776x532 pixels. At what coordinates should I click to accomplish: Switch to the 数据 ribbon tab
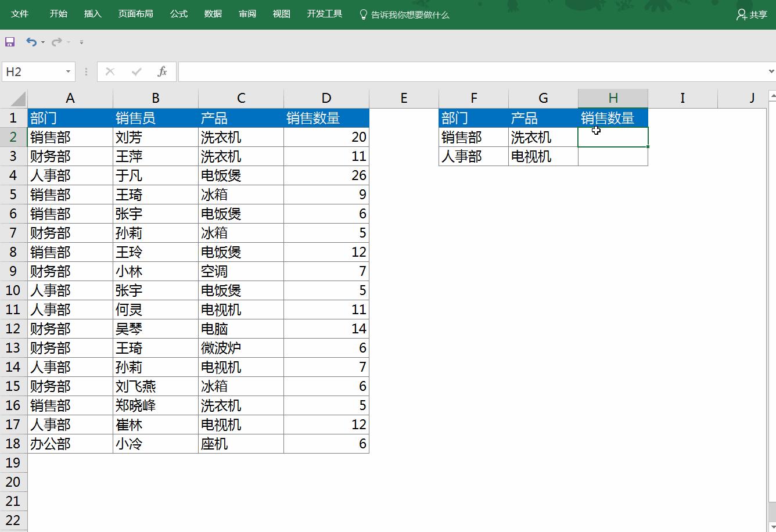click(x=213, y=13)
